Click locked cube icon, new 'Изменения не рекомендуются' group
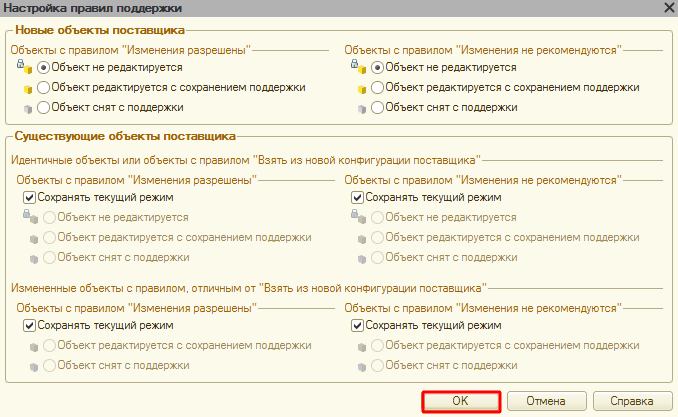The image size is (678, 417). [x=358, y=67]
